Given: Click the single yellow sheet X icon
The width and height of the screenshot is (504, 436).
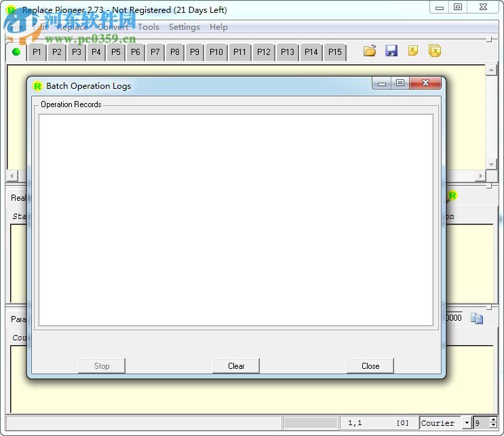Looking at the screenshot, I should (x=412, y=51).
